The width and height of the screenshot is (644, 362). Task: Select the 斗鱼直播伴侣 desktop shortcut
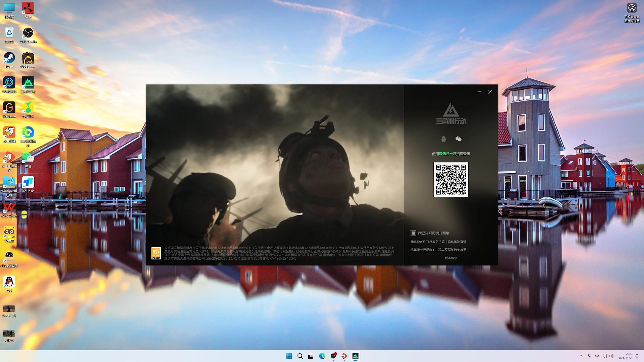9,162
